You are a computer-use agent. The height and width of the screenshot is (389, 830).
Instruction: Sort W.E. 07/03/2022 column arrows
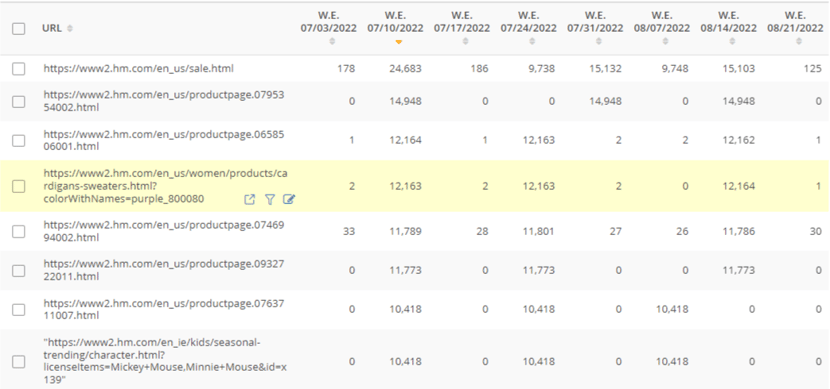(x=332, y=41)
